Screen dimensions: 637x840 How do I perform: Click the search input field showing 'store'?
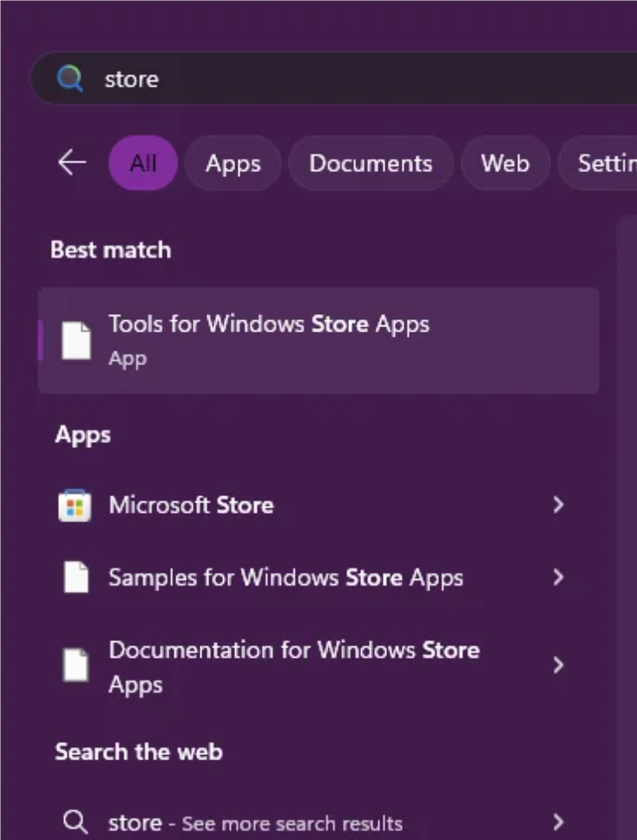pyautogui.click(x=260, y=78)
